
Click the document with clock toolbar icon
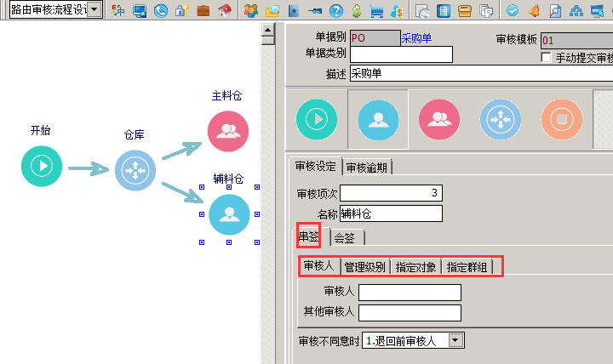point(422,11)
